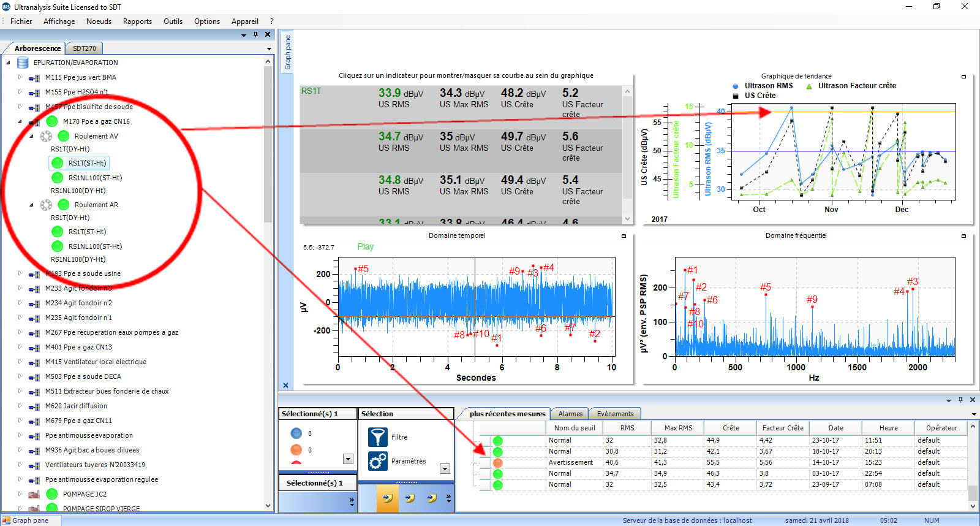Open the tree panel's tab list dropdown arrow

pos(268,48)
